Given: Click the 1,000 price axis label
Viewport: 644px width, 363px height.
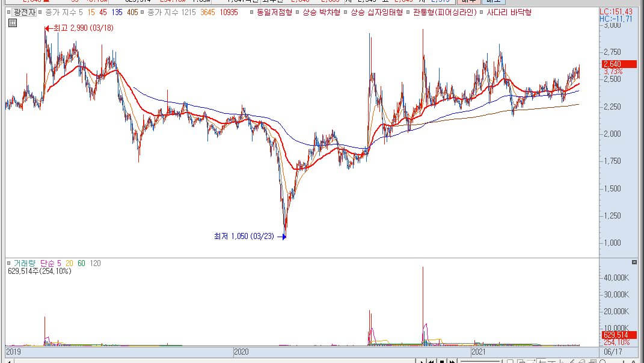Looking at the screenshot, I should pyautogui.click(x=612, y=243).
